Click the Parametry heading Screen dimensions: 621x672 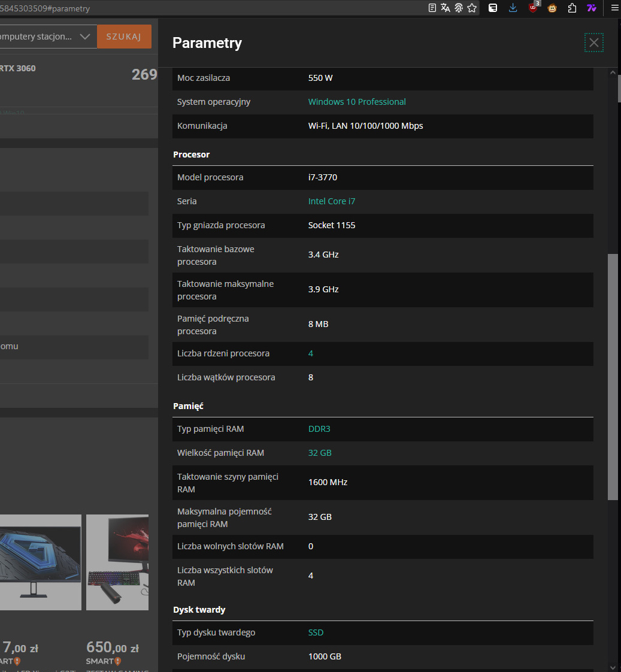207,43
